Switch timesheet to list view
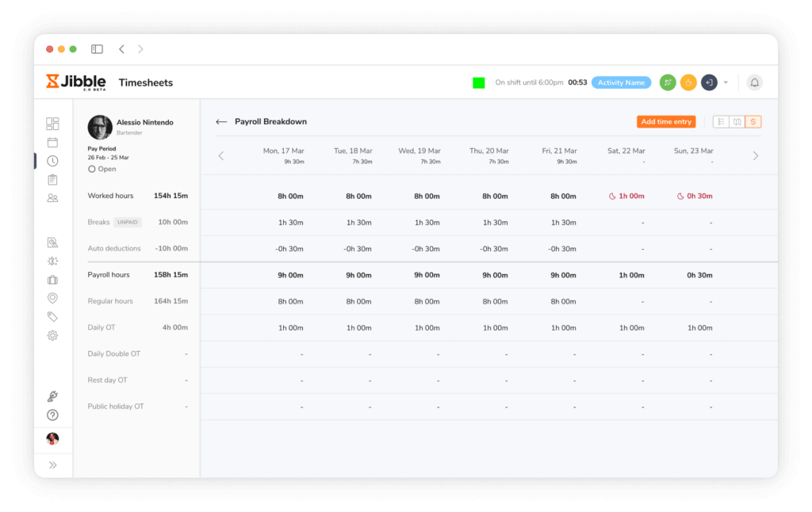Screen dimensions: 812x512 720,121
